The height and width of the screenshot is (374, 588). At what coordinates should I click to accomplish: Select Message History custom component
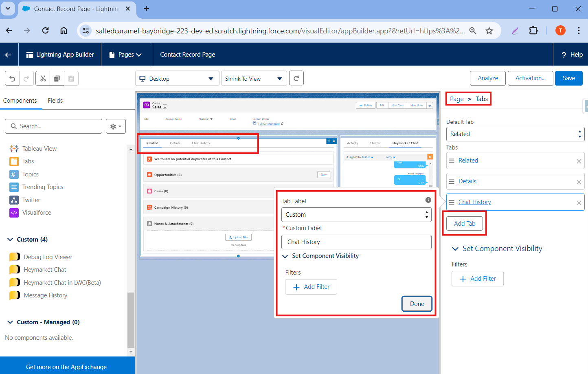[38, 295]
